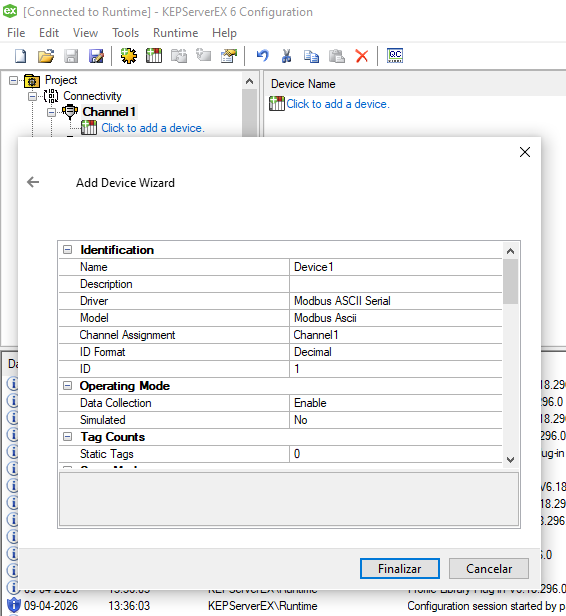Click shield icon on 13:36:03 log row
Image resolution: width=566 pixels, height=616 pixels.
13,605
